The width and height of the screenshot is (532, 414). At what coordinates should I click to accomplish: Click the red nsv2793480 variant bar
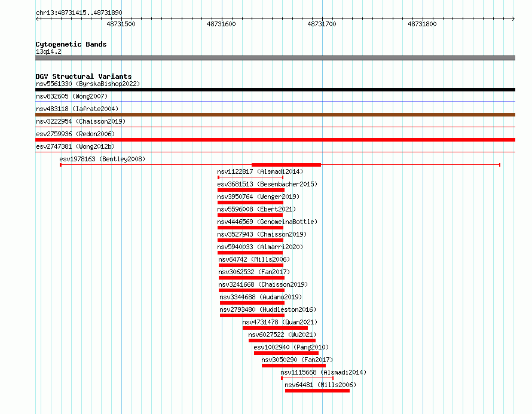click(252, 315)
